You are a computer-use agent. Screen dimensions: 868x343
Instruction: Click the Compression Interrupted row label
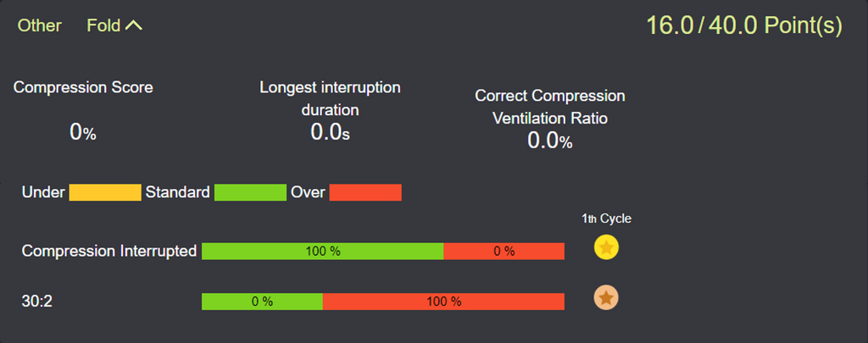click(109, 251)
